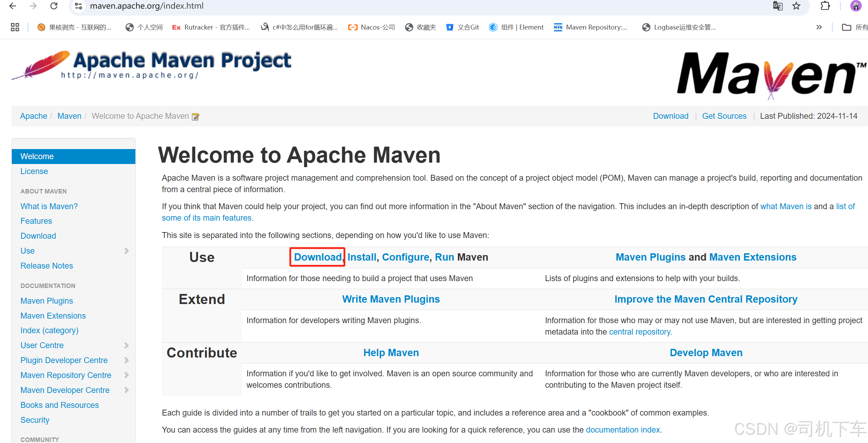Click the browser back arrow

click(x=13, y=6)
